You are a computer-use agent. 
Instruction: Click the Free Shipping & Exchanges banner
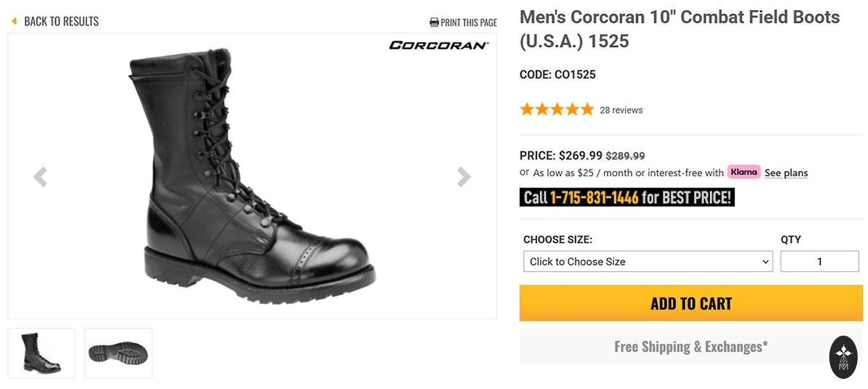point(691,346)
